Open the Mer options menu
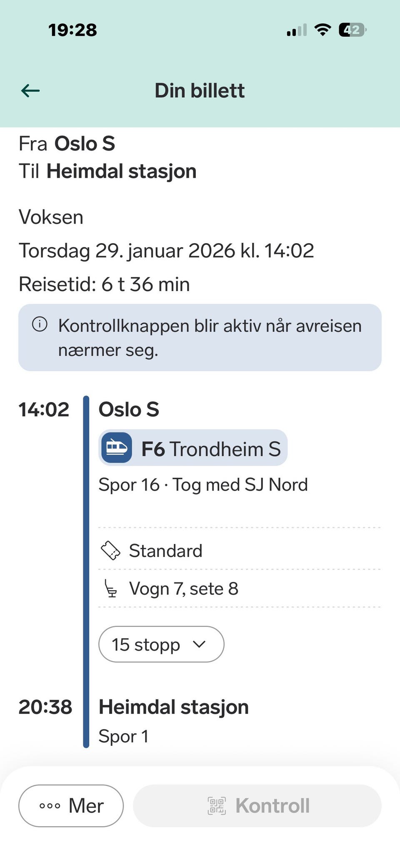The image size is (400, 868). [71, 805]
